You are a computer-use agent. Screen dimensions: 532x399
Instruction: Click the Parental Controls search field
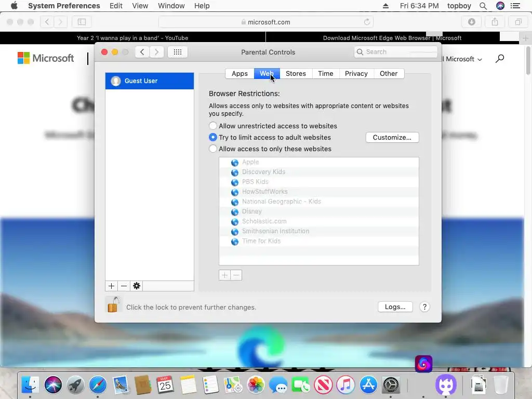pyautogui.click(x=395, y=52)
